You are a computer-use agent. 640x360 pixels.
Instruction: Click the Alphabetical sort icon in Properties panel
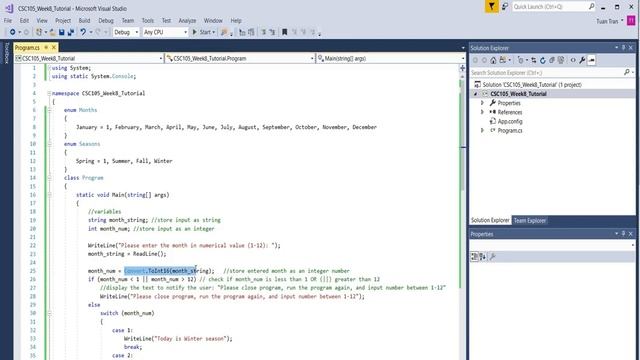[483, 257]
